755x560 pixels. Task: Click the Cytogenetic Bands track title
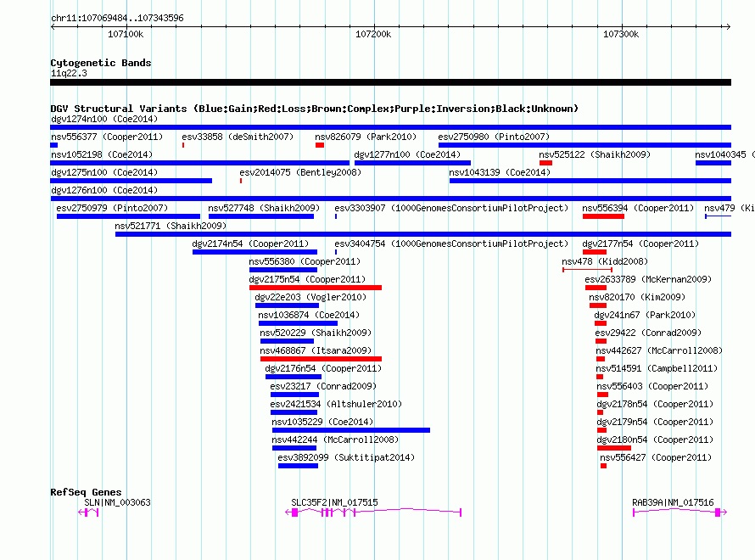tap(101, 63)
